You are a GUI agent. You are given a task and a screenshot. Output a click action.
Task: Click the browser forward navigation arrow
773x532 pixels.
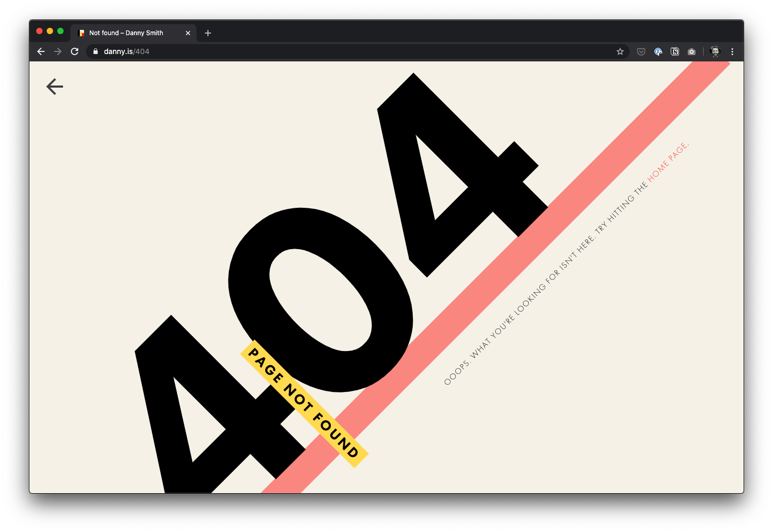[58, 51]
